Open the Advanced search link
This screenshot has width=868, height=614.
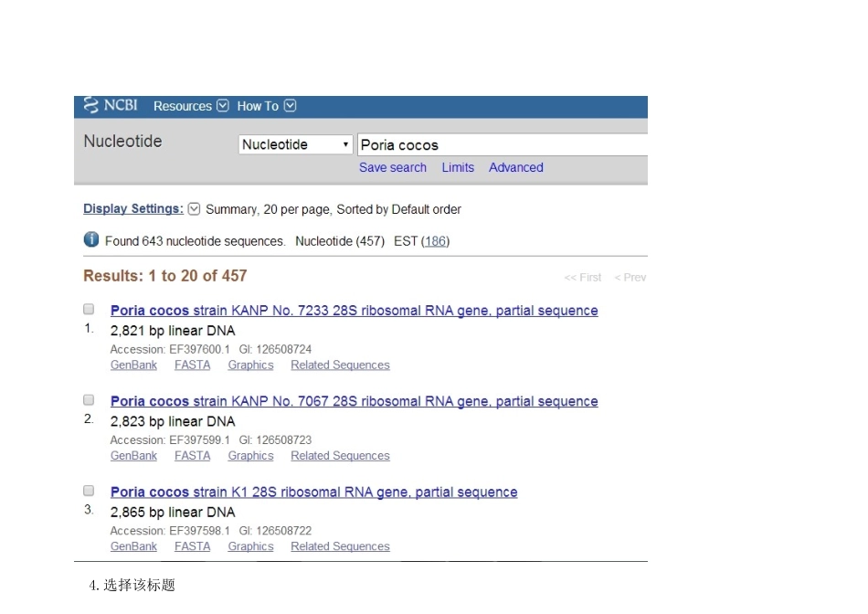pyautogui.click(x=516, y=167)
